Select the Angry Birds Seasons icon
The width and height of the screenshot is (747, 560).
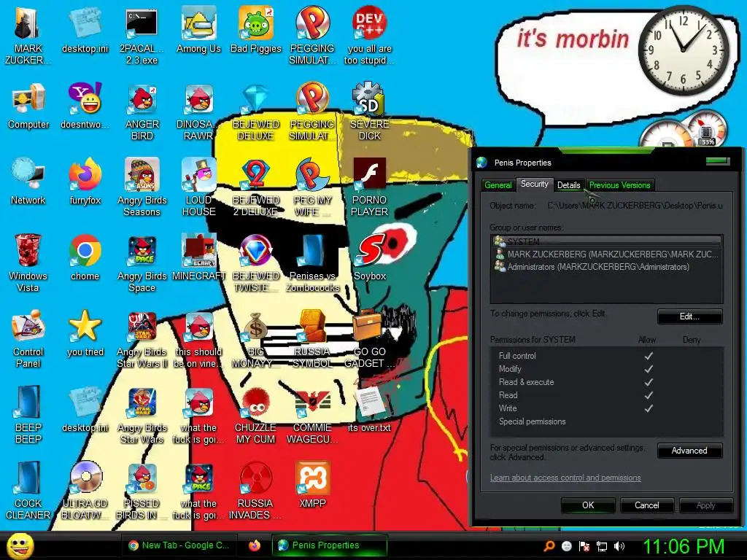[x=142, y=187]
